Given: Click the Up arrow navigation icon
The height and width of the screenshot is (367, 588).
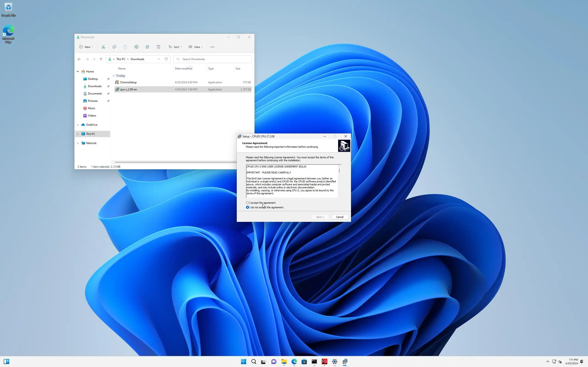Looking at the screenshot, I should tap(101, 59).
